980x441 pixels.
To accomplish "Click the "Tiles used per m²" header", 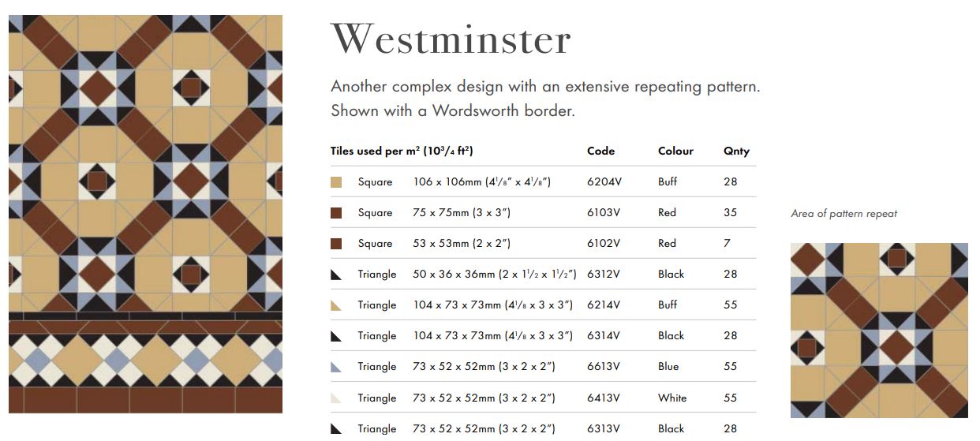I will 402,151.
